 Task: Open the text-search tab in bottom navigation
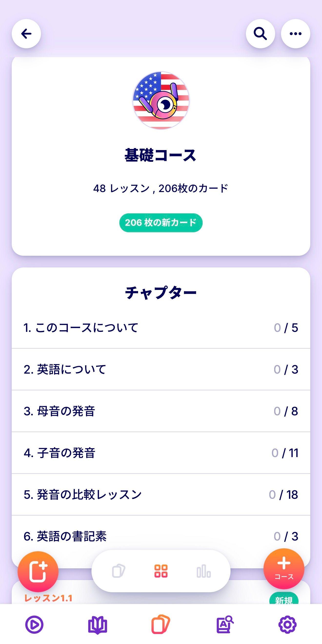tap(224, 624)
